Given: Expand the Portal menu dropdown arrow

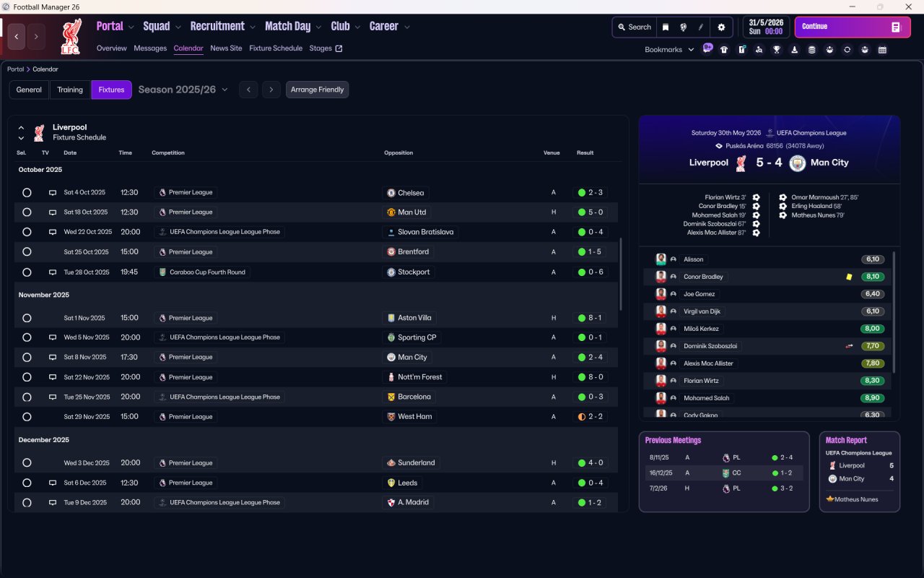Looking at the screenshot, I should coord(131,27).
